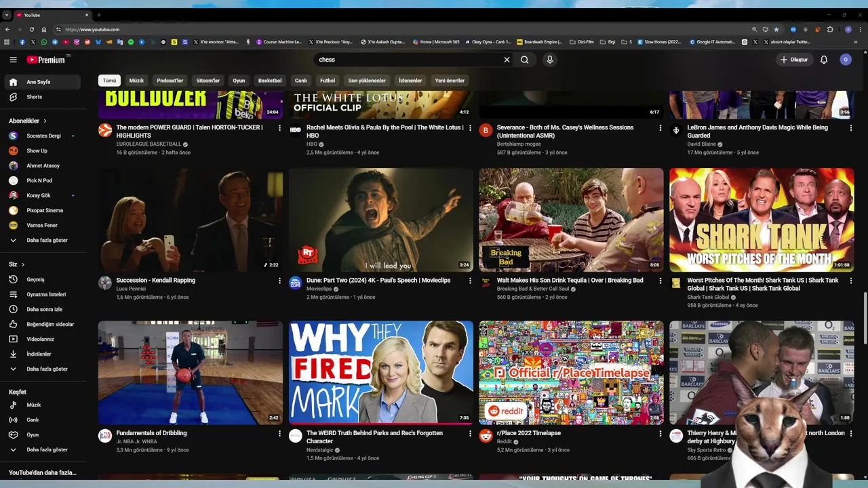Open Videolarınız your videos
This screenshot has height=488, width=868.
pos(43,339)
